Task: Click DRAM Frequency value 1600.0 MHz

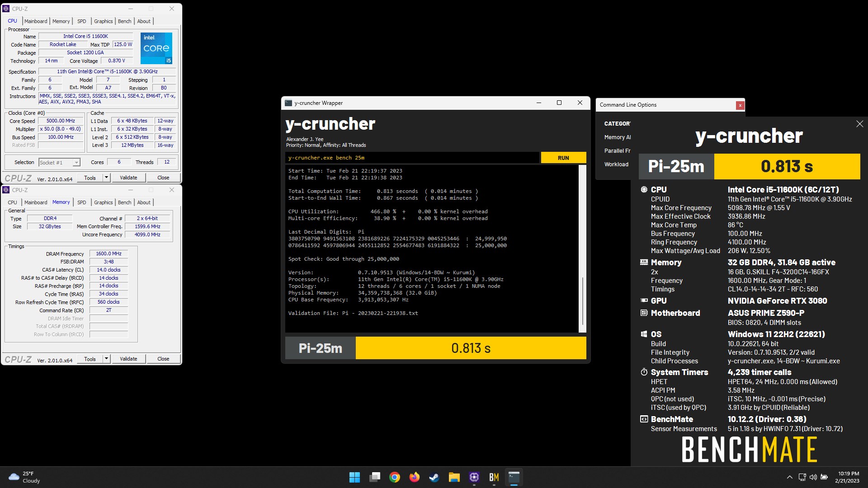Action: [x=108, y=253]
